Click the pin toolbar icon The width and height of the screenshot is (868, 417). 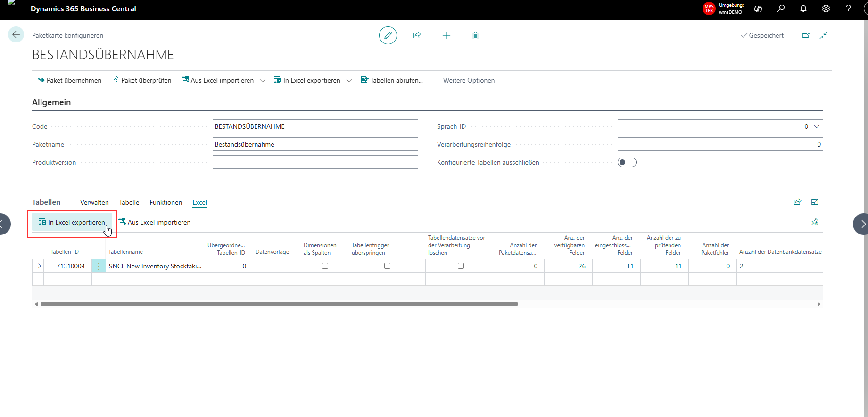tap(815, 222)
